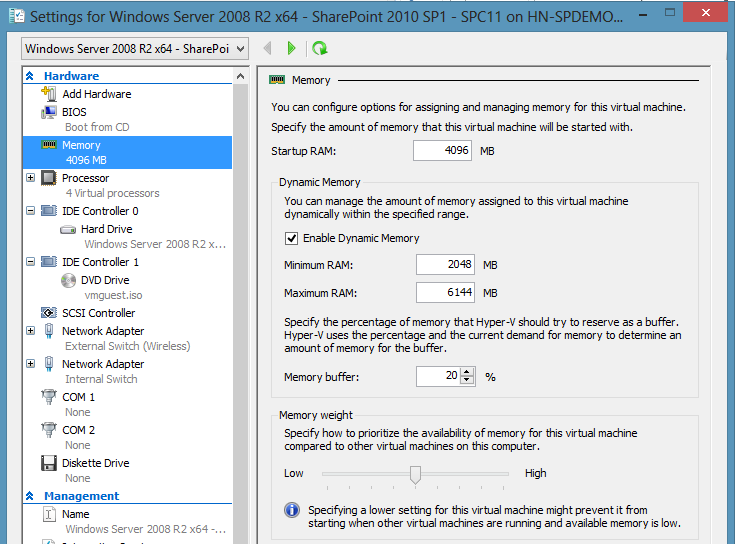Expand the Internal Switch Network Adapter node
This screenshot has width=735, height=544.
(x=30, y=364)
